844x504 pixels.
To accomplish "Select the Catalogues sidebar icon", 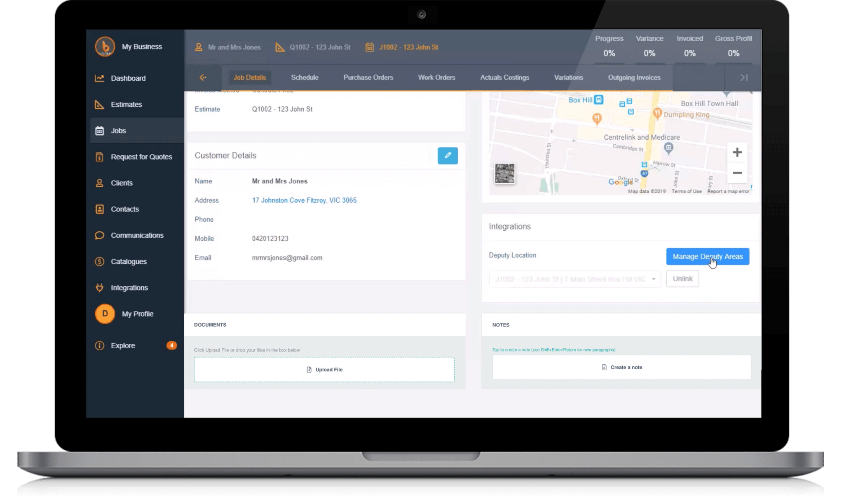I will (x=99, y=261).
